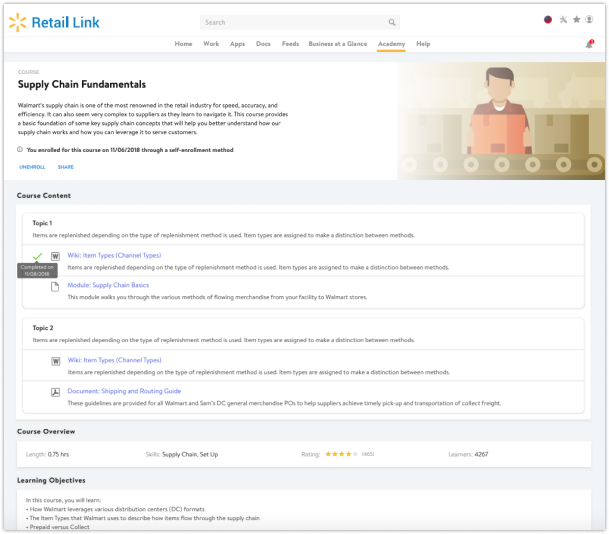Click the Retail Link spark logo

(18, 22)
